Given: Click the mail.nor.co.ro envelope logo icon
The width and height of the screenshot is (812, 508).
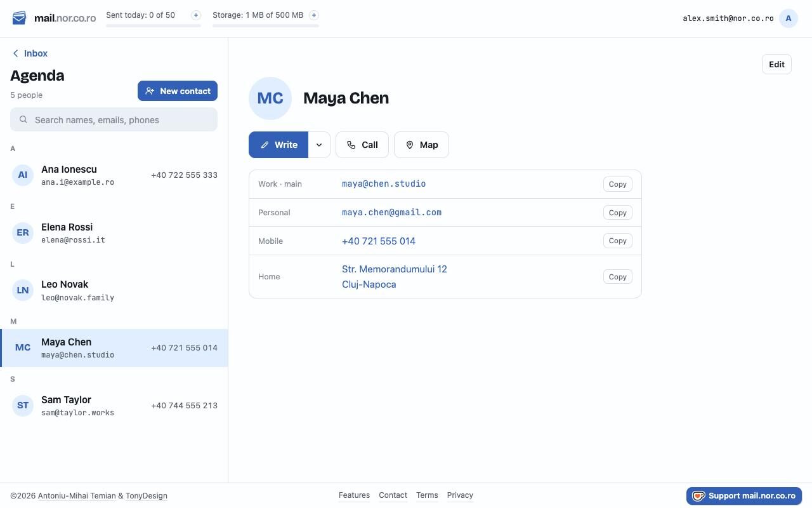Looking at the screenshot, I should pyautogui.click(x=19, y=18).
